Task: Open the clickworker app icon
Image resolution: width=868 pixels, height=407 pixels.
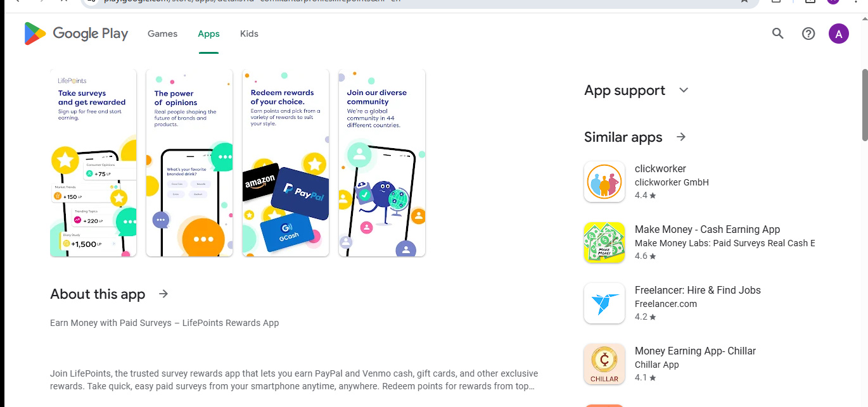Action: point(604,182)
